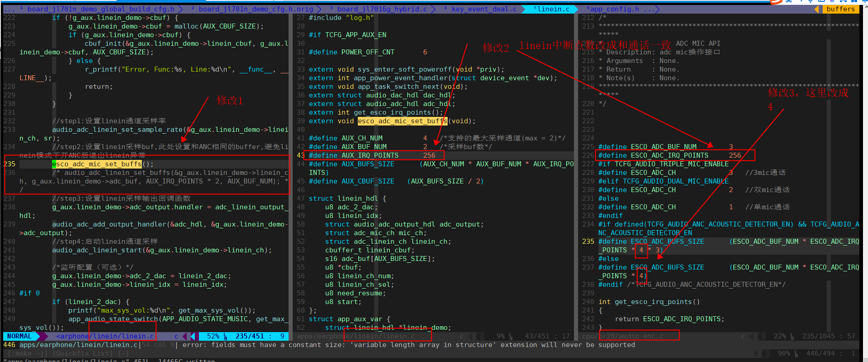Screen dimensions: 868x362
Task: Click the "buffers" label in the tabline
Action: tap(840, 9)
